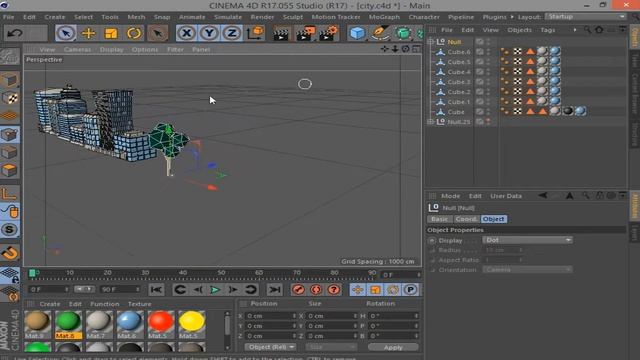The height and width of the screenshot is (360, 640).
Task: Open the Spline pen tool icon
Action: point(380,33)
